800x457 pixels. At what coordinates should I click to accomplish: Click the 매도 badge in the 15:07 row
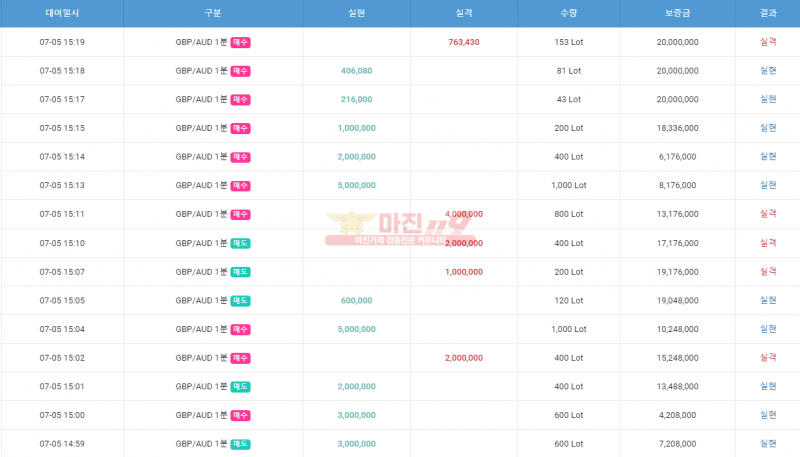240,272
